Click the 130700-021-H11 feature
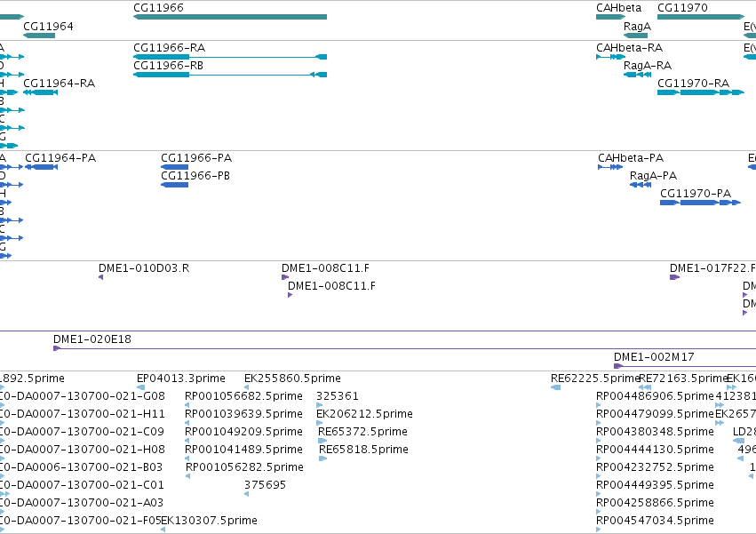The height and width of the screenshot is (534, 756). coord(2,423)
